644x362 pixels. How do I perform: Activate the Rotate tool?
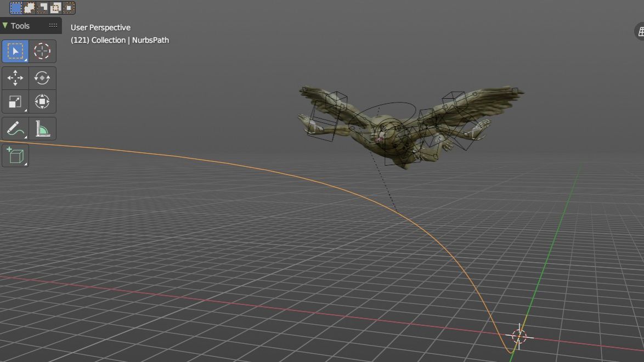click(x=42, y=78)
